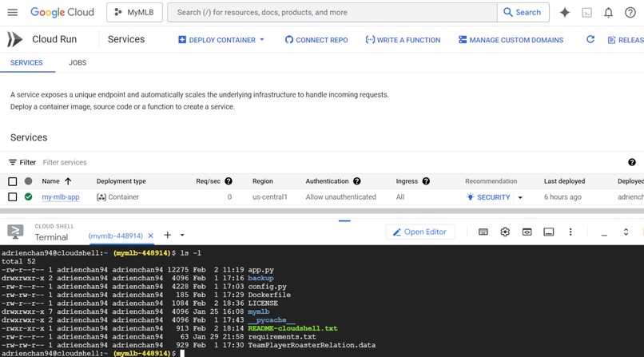Close the (mymlb-448914) terminal tab
Screen dimensions: 644x357
pyautogui.click(x=150, y=236)
